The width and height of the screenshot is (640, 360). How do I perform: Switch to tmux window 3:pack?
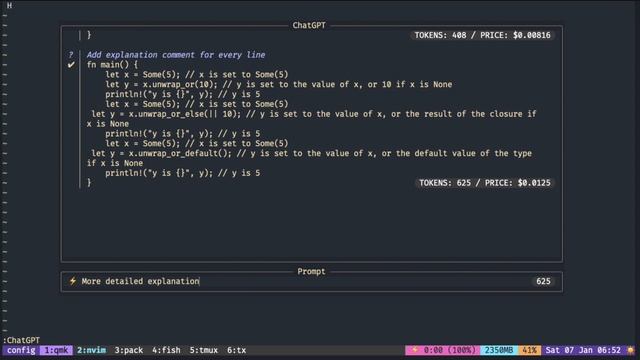(129, 350)
